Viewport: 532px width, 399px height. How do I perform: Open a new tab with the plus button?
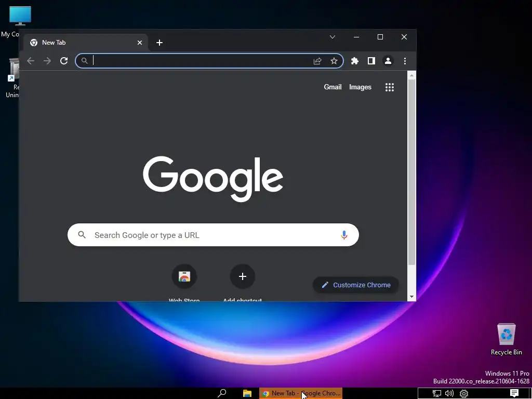coord(159,43)
